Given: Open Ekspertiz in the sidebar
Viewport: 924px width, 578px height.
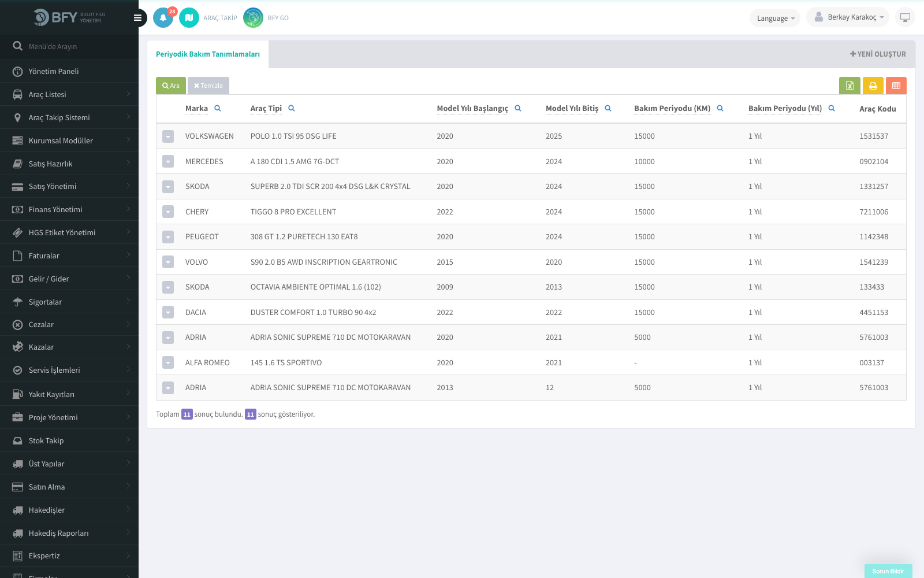Looking at the screenshot, I should pos(69,556).
